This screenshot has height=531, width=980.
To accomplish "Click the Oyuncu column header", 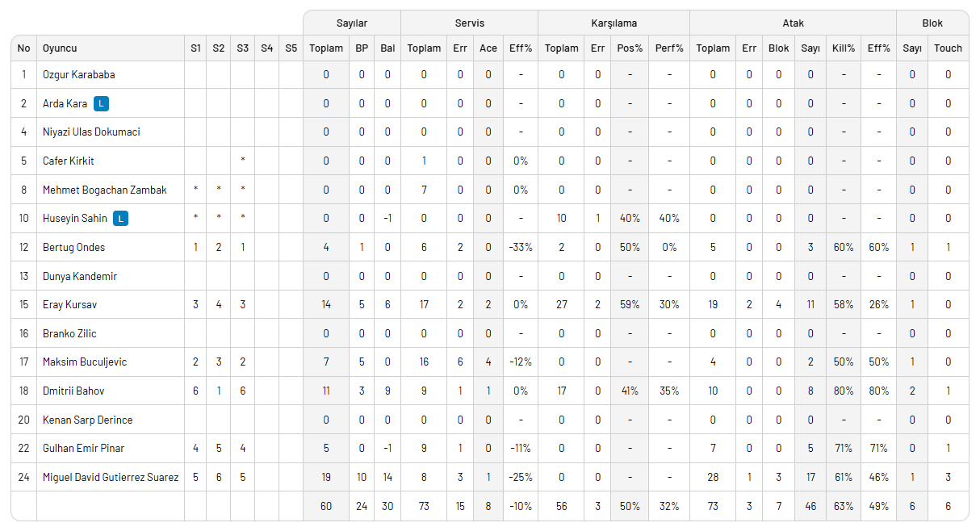I will (x=60, y=48).
